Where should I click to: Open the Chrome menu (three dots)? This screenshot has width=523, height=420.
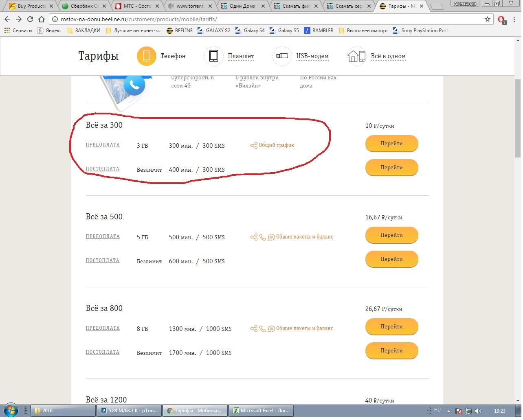pyautogui.click(x=514, y=19)
